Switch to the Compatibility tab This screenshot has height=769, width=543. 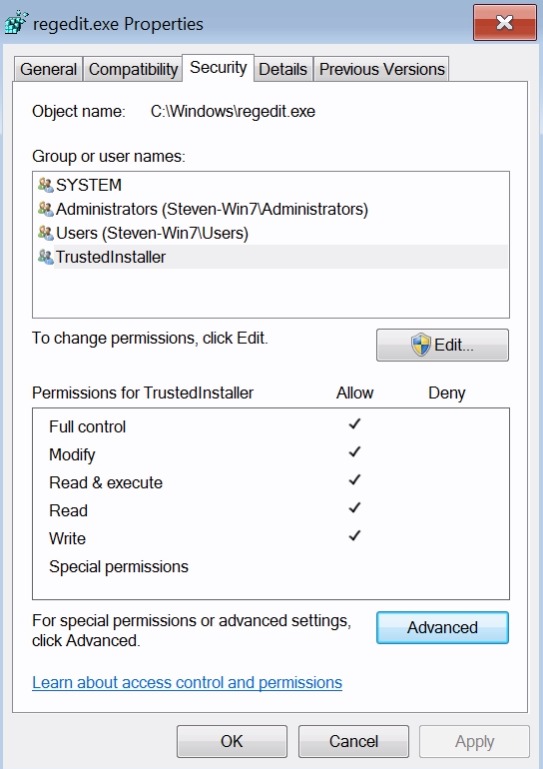click(133, 69)
